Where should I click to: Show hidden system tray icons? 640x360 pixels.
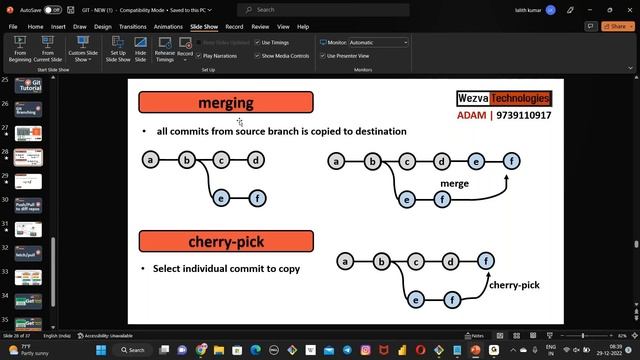(x=513, y=350)
